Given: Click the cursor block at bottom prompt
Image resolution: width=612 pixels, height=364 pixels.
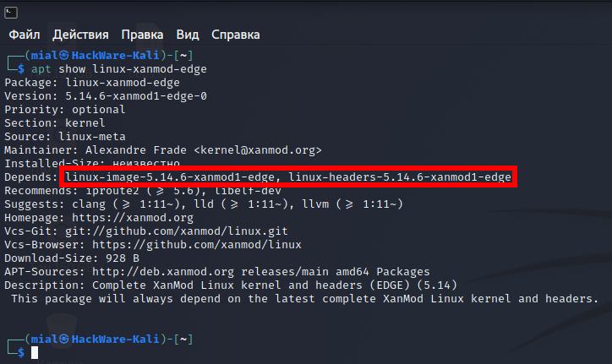Looking at the screenshot, I should [35, 353].
